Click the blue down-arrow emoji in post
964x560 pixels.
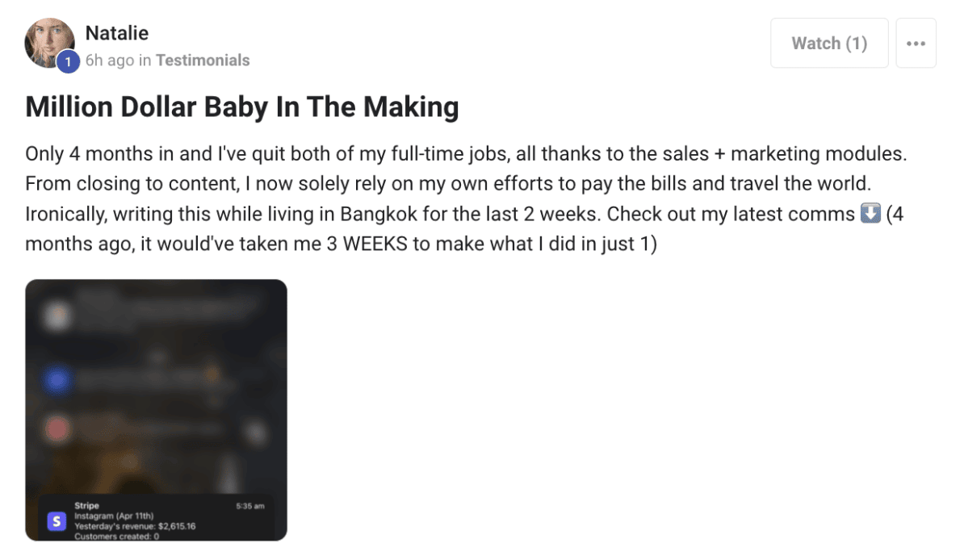tap(870, 214)
